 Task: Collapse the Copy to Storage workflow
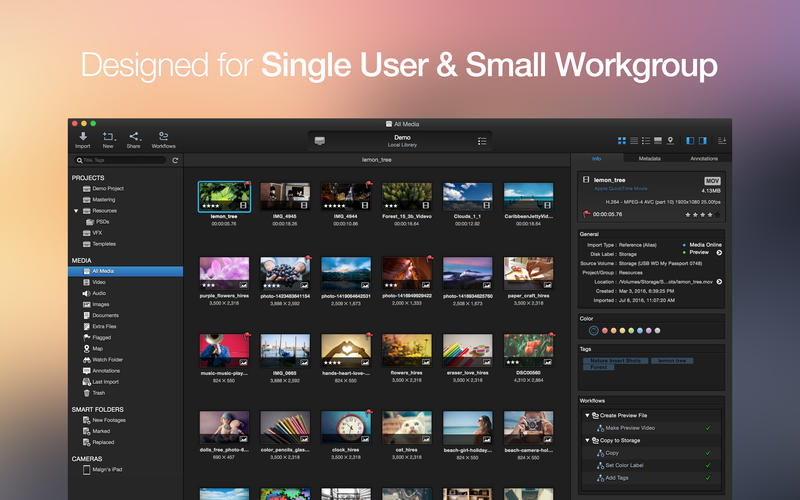pyautogui.click(x=586, y=440)
